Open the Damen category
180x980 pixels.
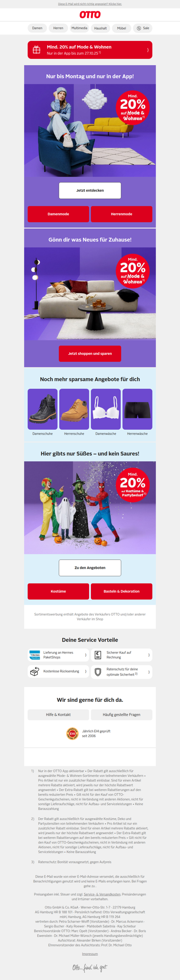point(37,28)
